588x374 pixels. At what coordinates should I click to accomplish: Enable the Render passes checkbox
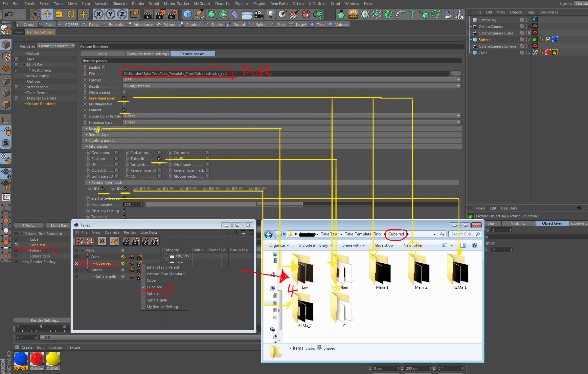tap(104, 67)
